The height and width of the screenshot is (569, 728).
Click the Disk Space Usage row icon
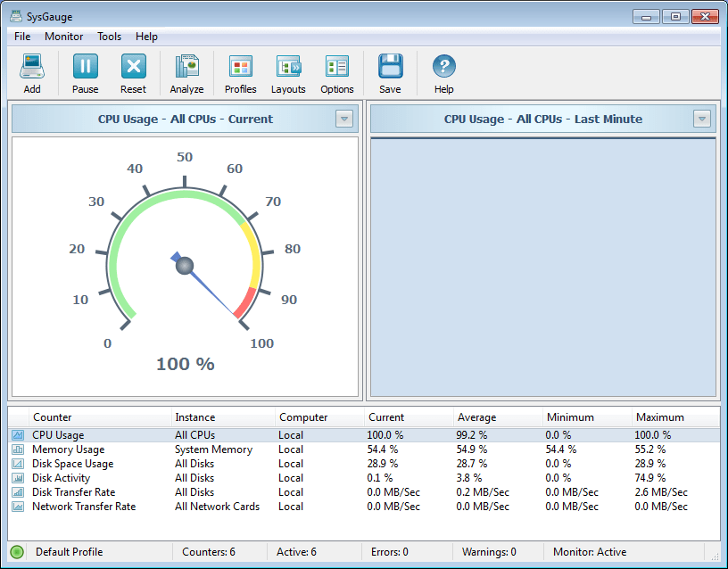tap(18, 464)
